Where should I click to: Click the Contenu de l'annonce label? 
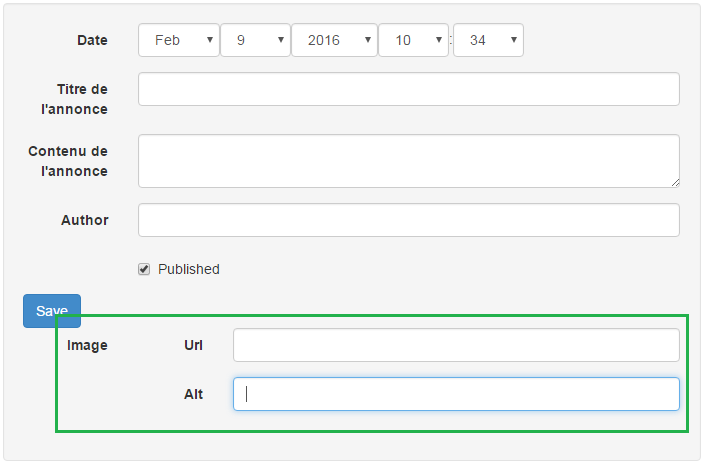coord(68,161)
